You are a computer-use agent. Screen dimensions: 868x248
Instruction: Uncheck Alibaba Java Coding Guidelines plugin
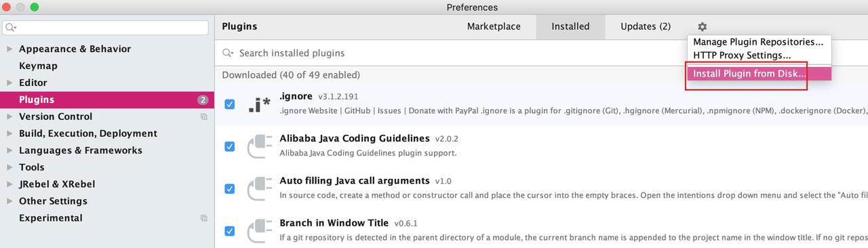click(229, 146)
